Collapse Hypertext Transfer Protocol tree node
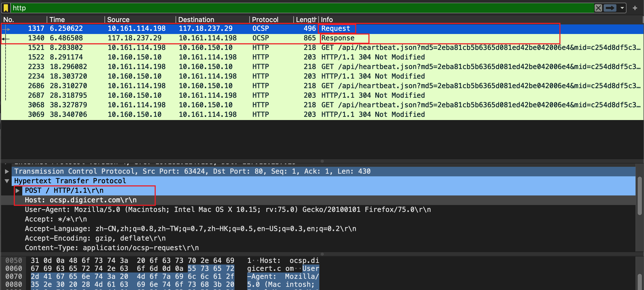The image size is (644, 290). pos(7,181)
